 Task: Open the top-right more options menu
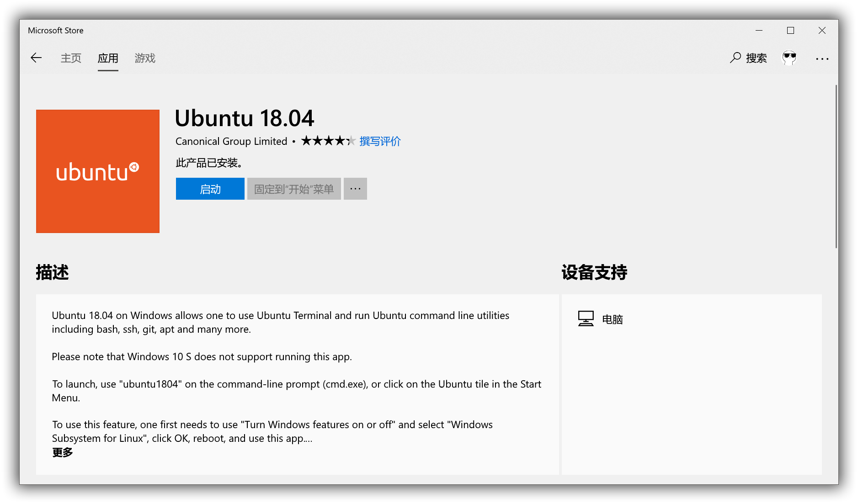click(822, 58)
